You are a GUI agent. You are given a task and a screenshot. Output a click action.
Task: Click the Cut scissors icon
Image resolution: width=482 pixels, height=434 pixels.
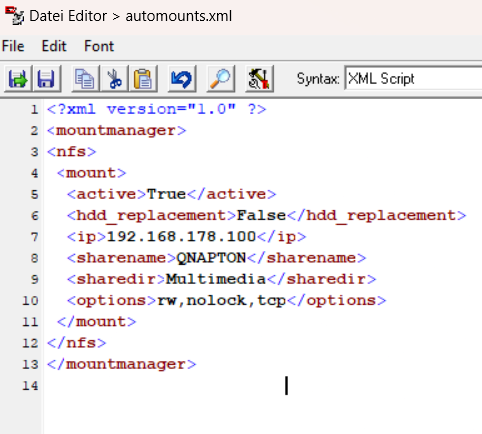[x=114, y=79]
